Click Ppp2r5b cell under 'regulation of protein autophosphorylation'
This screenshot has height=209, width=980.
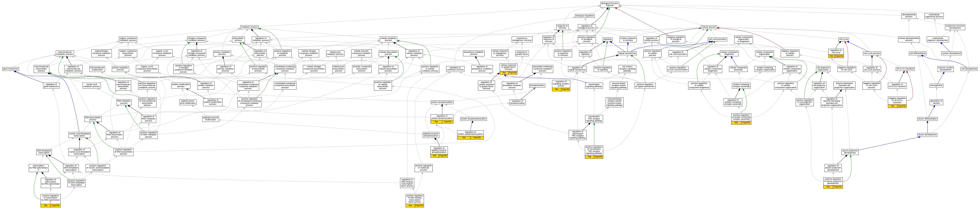click(477, 138)
